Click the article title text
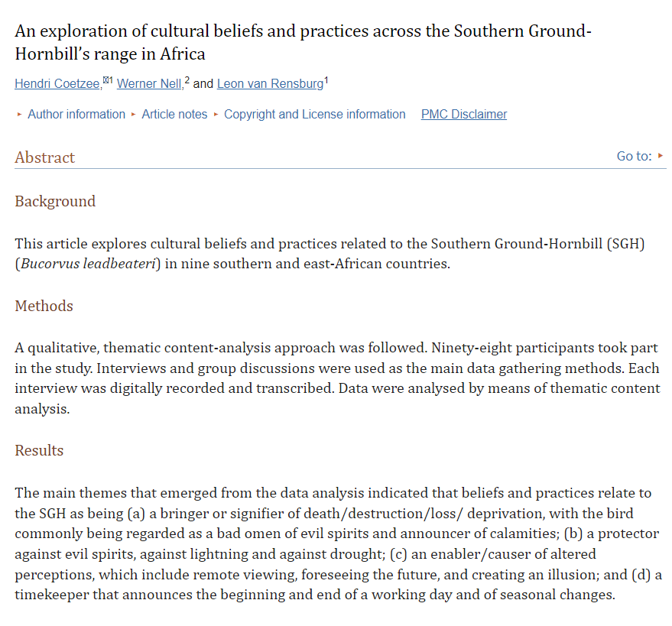The width and height of the screenshot is (672, 626). [x=303, y=42]
